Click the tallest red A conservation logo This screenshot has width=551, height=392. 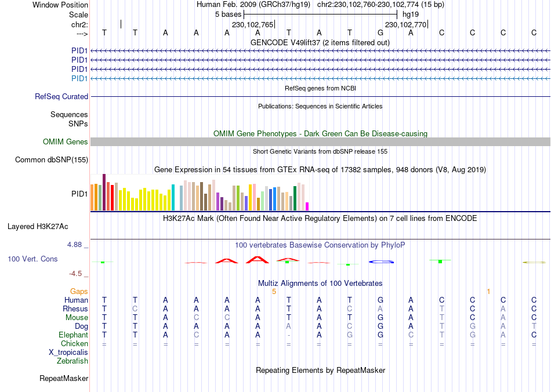click(258, 260)
